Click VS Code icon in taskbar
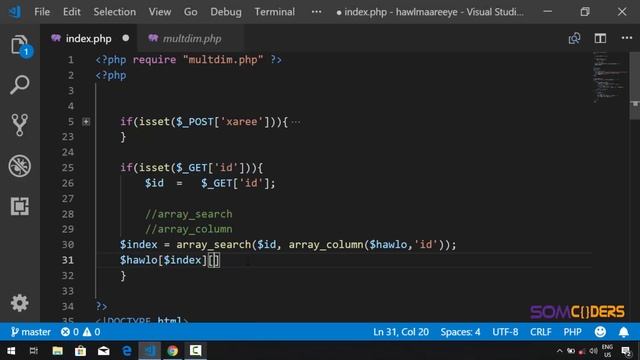The image size is (640, 360). pos(150,351)
